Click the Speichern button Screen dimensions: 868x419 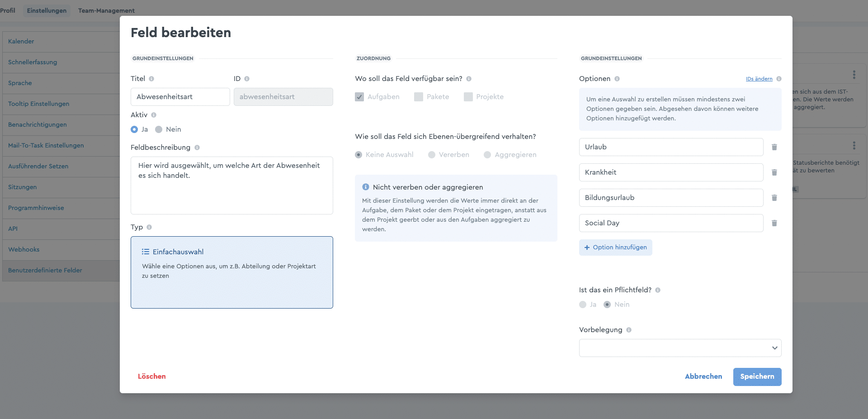pyautogui.click(x=757, y=377)
